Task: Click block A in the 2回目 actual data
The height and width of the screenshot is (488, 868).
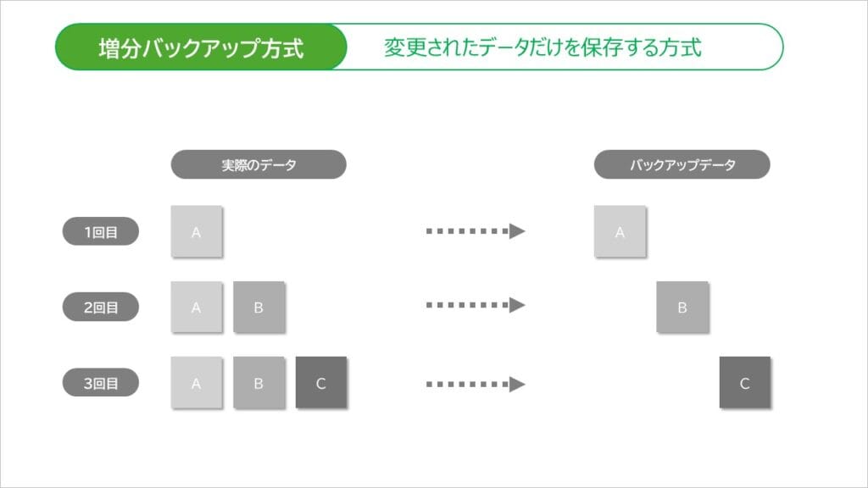Action: [196, 307]
